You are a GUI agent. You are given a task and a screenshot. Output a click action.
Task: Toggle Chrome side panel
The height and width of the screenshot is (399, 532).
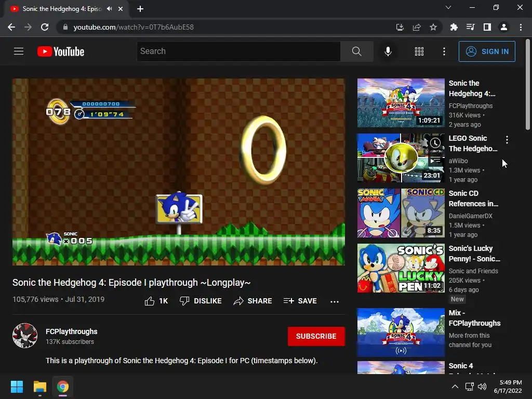click(x=487, y=27)
